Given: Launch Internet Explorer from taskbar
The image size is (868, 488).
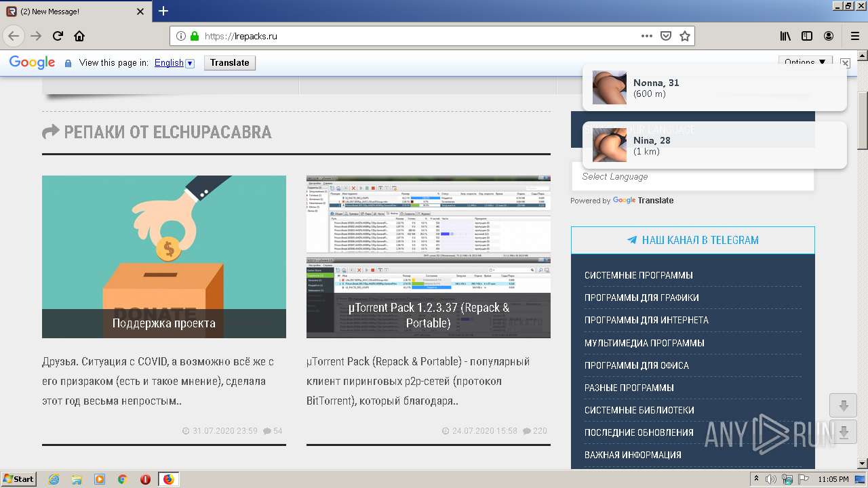Looking at the screenshot, I should [x=54, y=479].
